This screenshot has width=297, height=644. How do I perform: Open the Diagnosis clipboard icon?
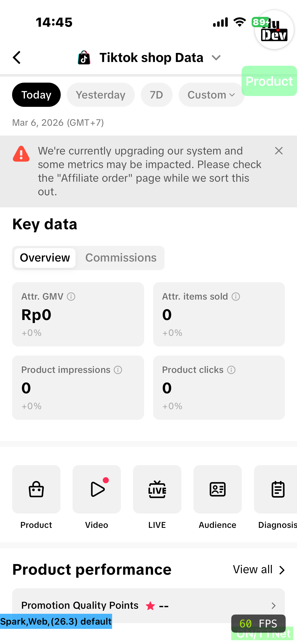278,489
